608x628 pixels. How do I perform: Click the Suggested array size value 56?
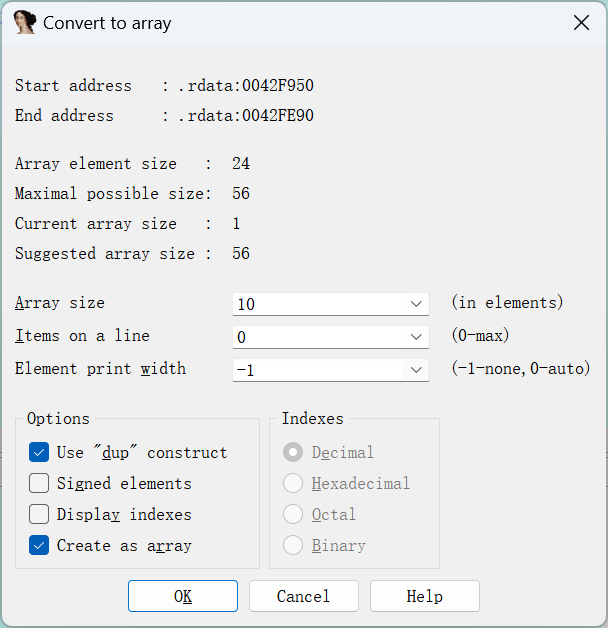241,254
